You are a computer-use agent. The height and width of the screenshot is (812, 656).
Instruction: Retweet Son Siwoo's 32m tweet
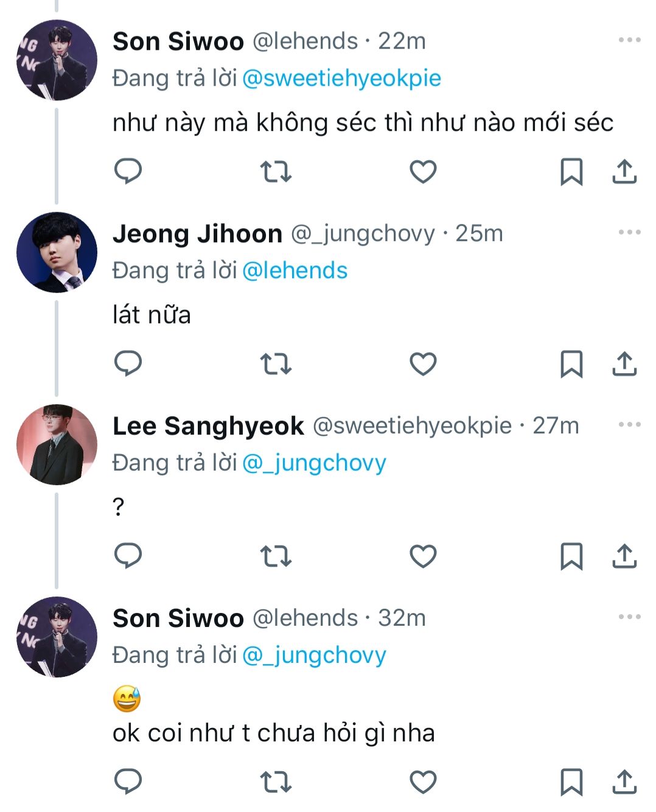tap(276, 782)
